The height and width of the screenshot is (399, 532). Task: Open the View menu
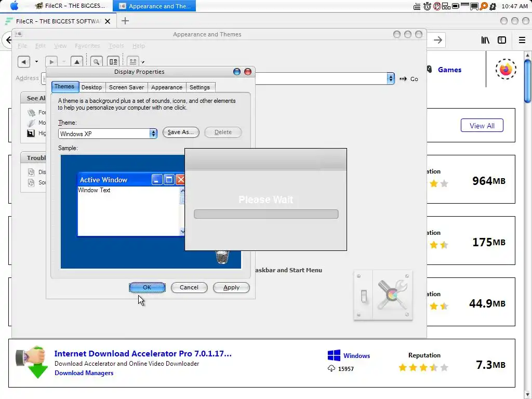[60, 46]
